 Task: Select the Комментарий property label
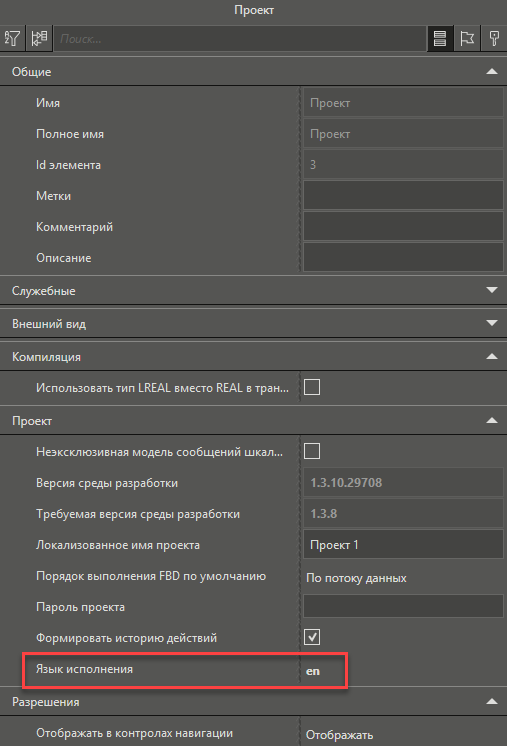coord(74,227)
